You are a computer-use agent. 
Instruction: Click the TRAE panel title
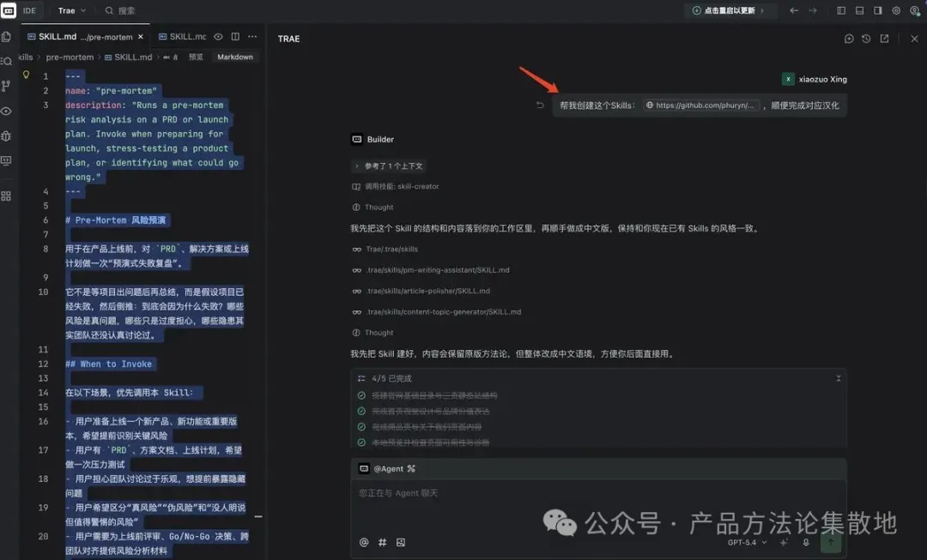coord(288,39)
